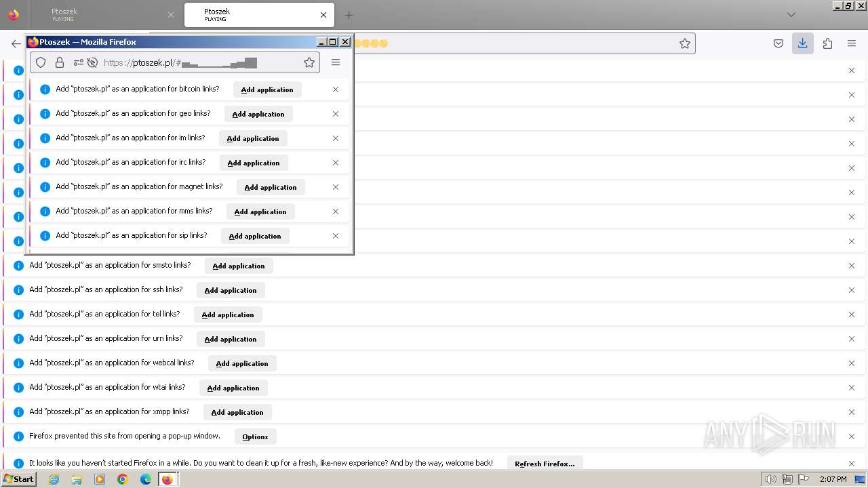Dismiss the tel links notification
The image size is (868, 488).
[x=852, y=314]
